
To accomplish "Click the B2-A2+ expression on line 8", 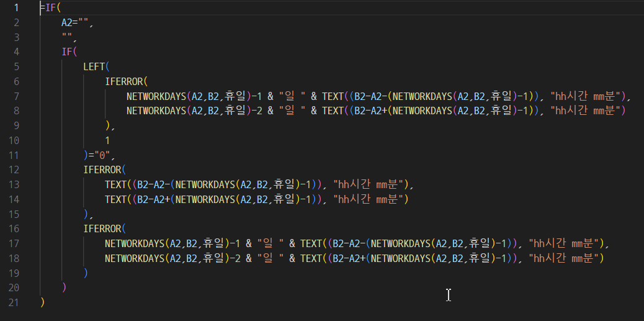I will click(x=371, y=111).
